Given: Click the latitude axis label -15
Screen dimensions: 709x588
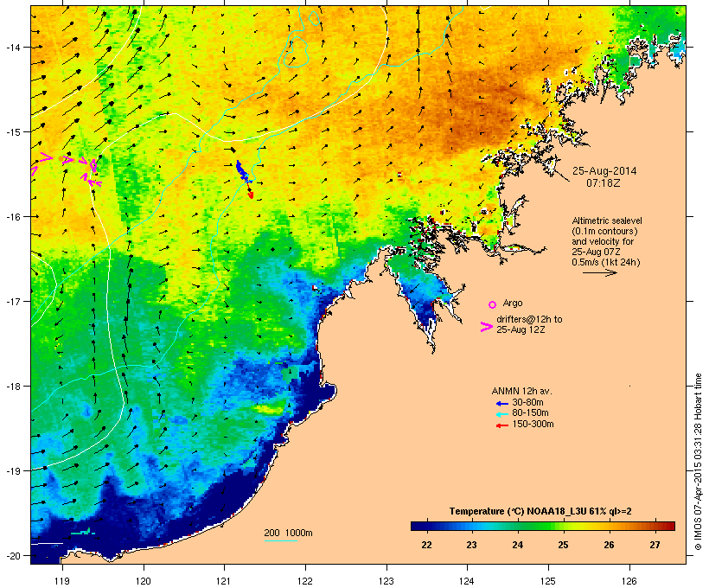Looking at the screenshot, I should (12, 131).
